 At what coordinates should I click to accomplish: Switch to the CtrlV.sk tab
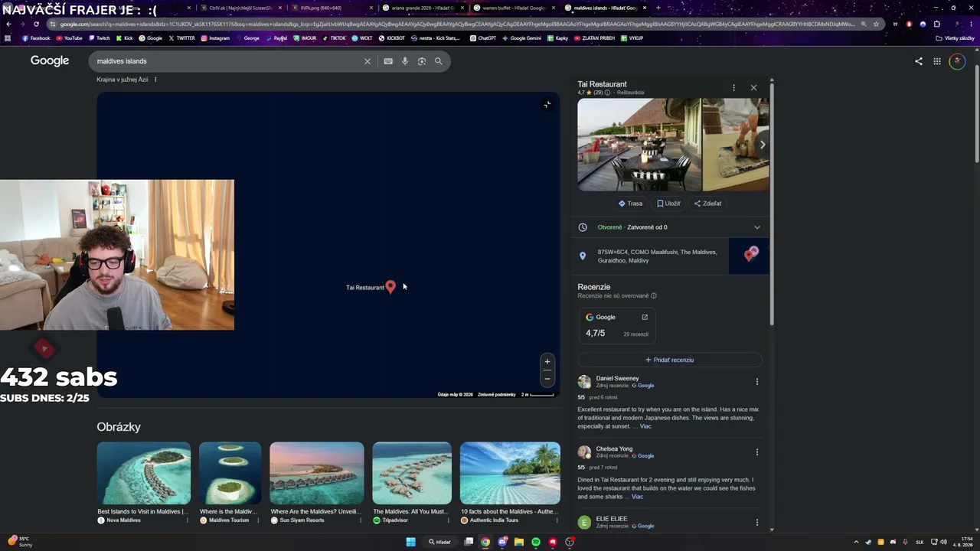pyautogui.click(x=240, y=8)
